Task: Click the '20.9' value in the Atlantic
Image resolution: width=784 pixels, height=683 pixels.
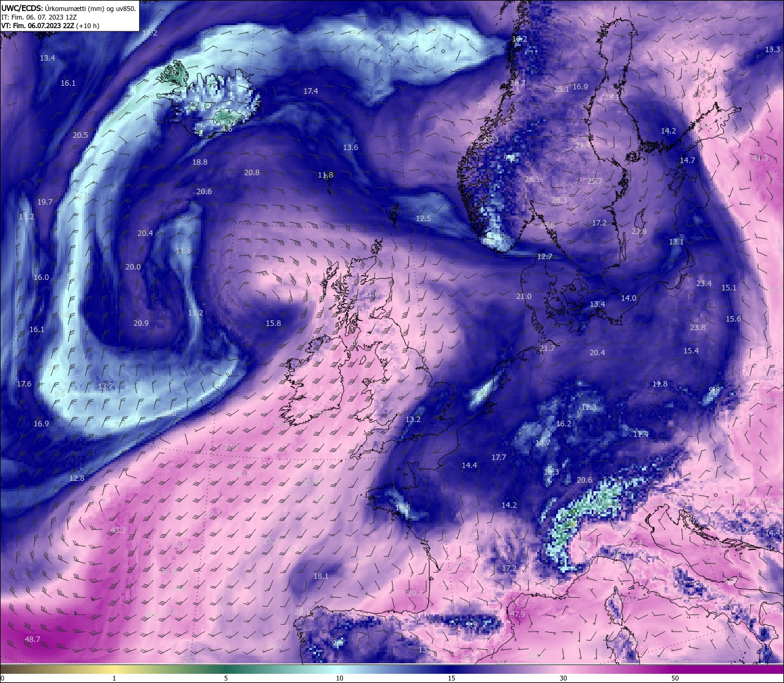Action: 141,323
